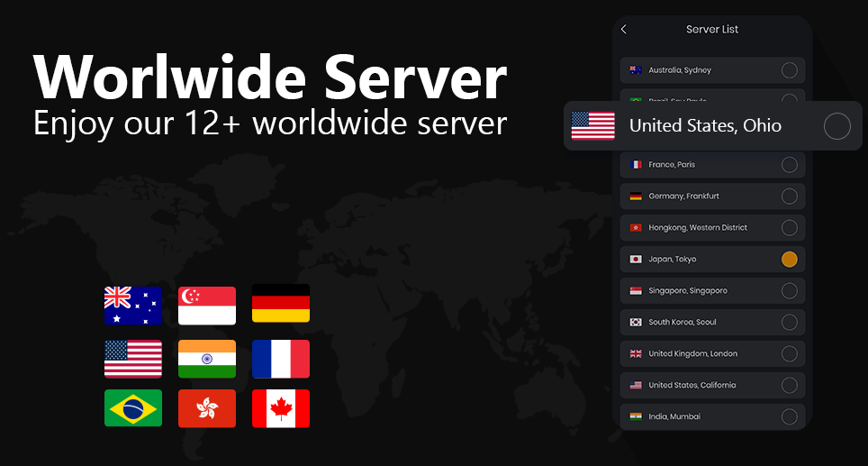Image resolution: width=868 pixels, height=466 pixels.
Task: Select the India, Mumbai radio button
Action: point(789,416)
